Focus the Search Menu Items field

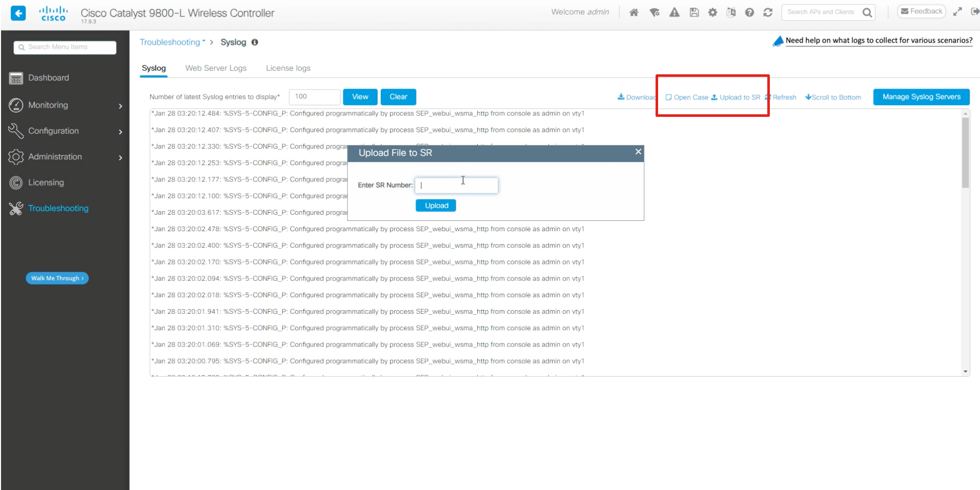(65, 47)
